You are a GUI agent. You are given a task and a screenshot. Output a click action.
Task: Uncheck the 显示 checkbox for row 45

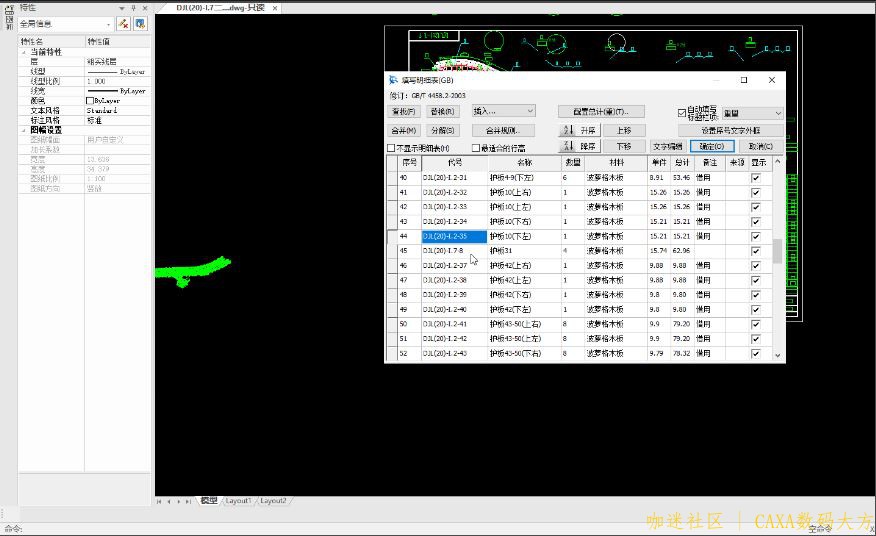tap(756, 251)
